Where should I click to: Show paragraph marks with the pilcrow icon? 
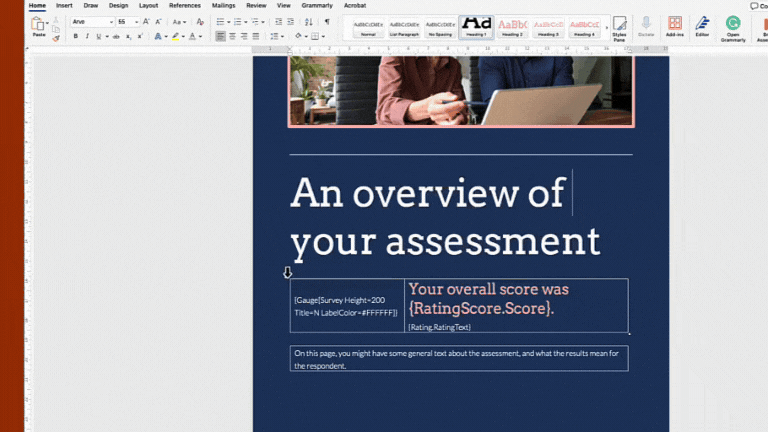pyautogui.click(x=326, y=21)
